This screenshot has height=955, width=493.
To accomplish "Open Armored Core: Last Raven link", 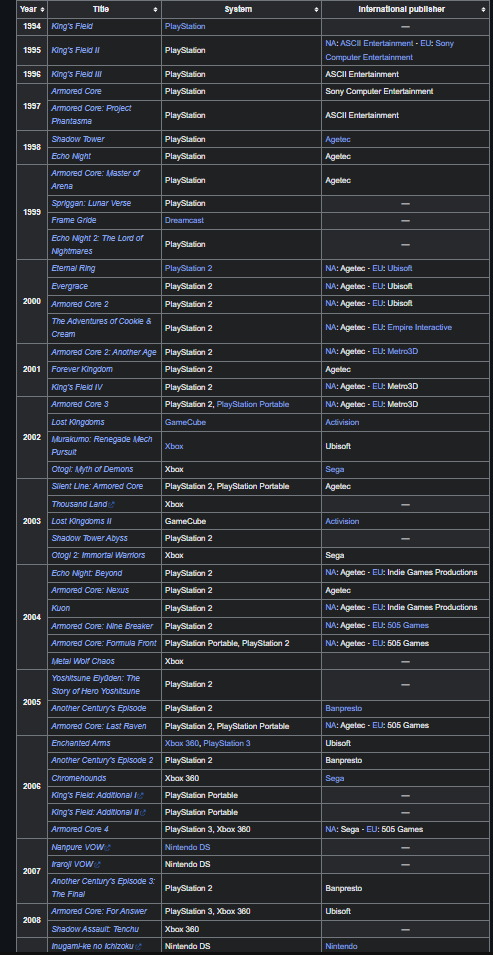I will 99,727.
